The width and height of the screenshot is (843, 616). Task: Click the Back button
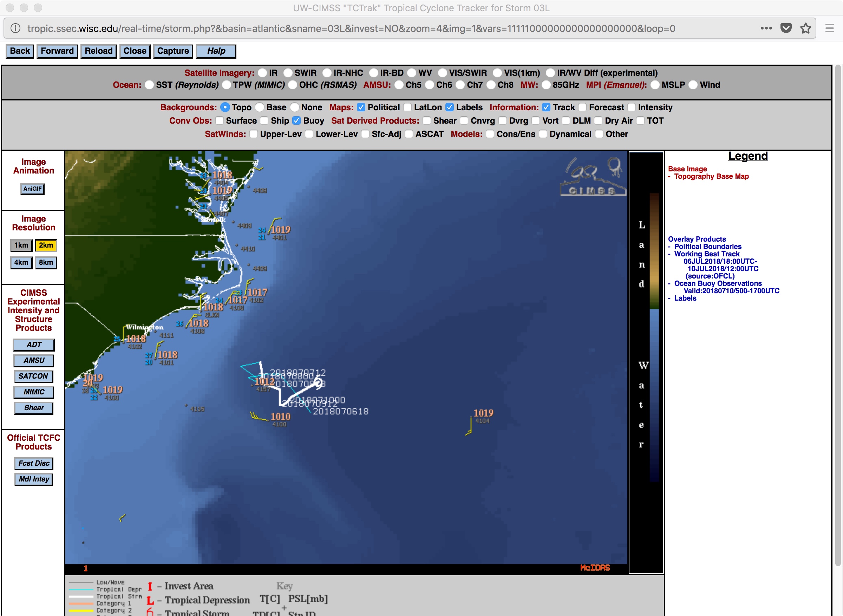[20, 51]
